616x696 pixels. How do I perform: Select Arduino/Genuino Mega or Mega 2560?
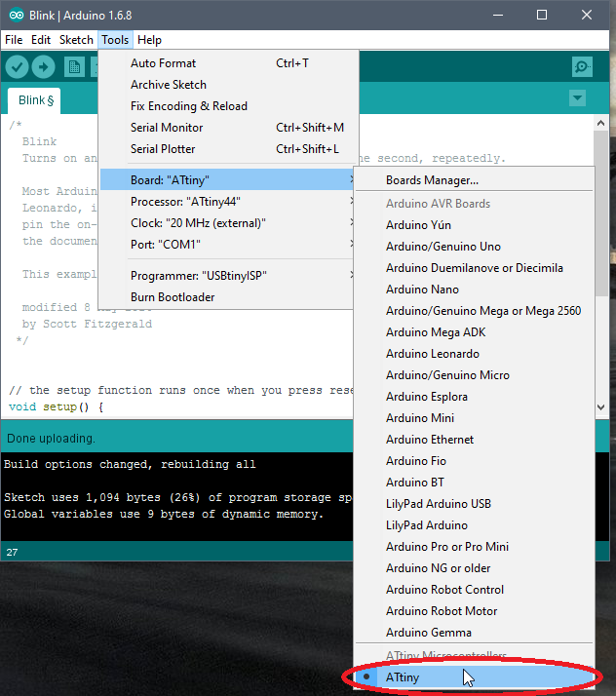(475, 311)
